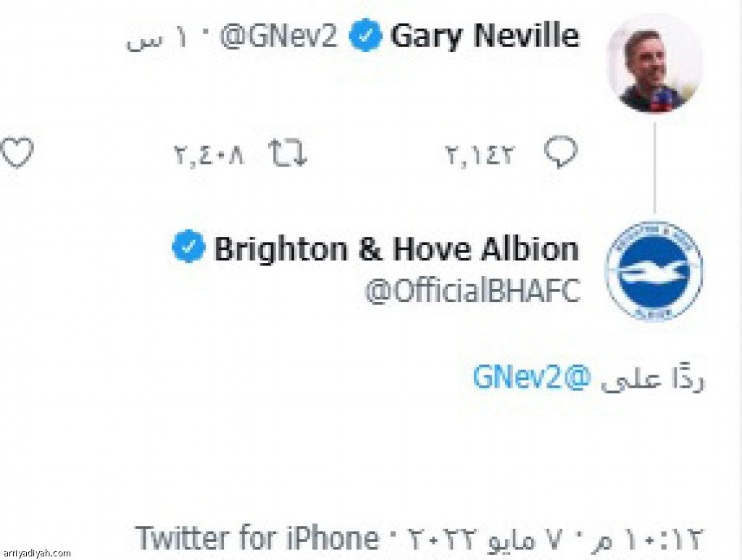Viewport: 742px width, 560px height.
Task: Visit the @GNev2 handle beside Gary Neville
Action: 279,36
